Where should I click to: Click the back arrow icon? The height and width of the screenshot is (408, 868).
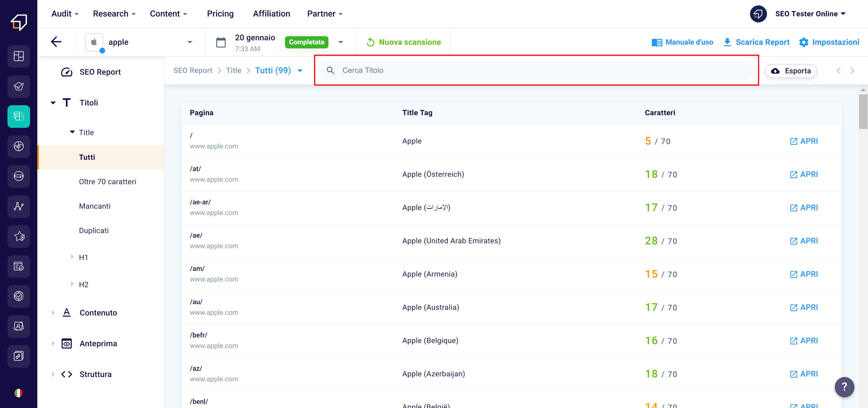point(56,42)
